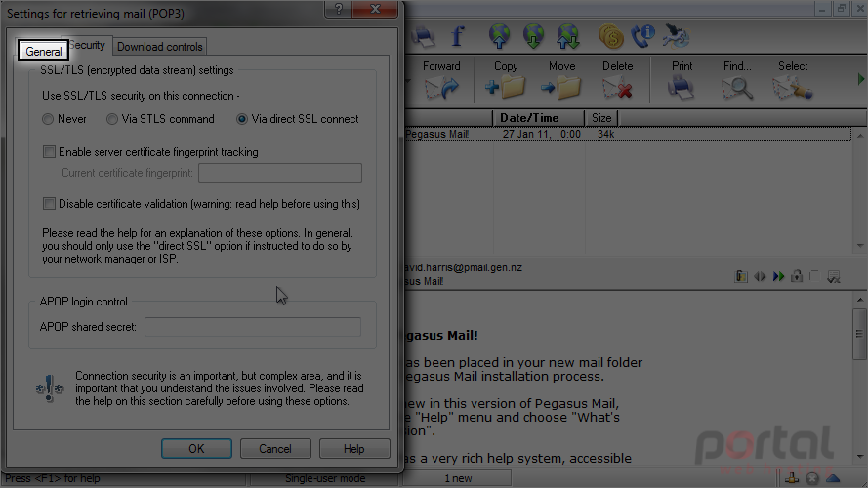Print the message with the Print icon
The image size is (868, 488).
682,88
